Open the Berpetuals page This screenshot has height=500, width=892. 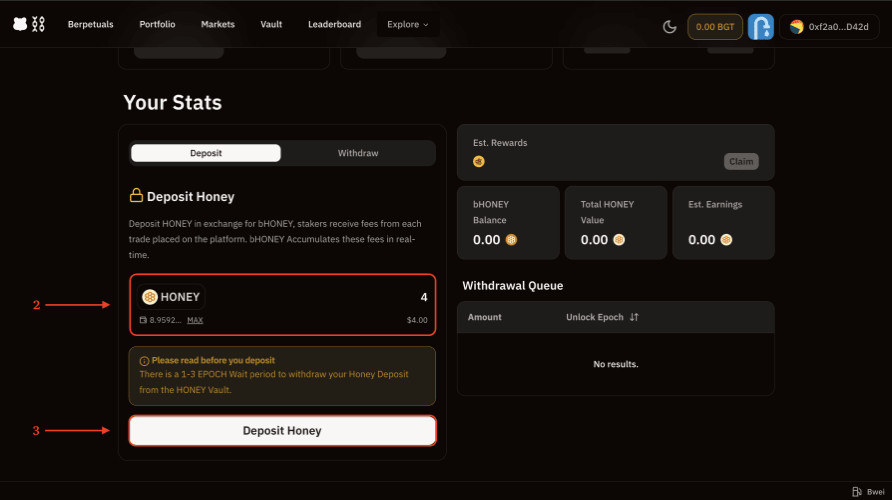(x=91, y=24)
